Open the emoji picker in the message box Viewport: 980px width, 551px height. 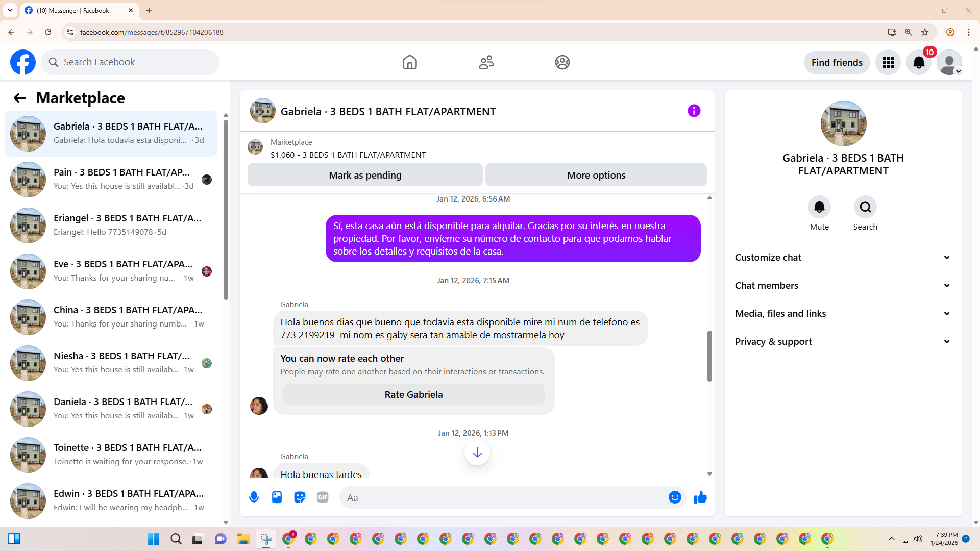point(675,497)
